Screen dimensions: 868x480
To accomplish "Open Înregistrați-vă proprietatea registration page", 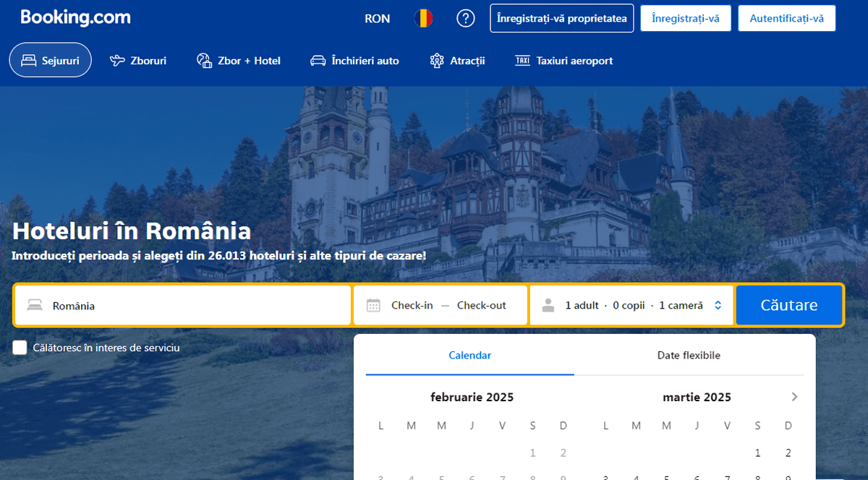I will (561, 18).
